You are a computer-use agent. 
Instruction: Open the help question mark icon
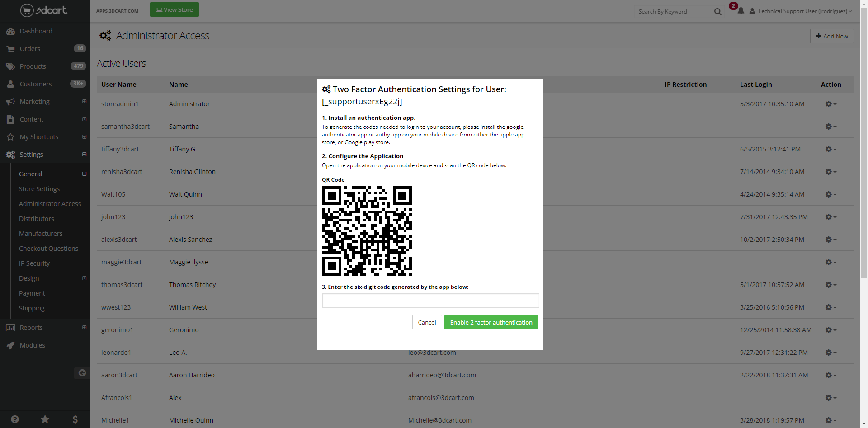pyautogui.click(x=15, y=419)
